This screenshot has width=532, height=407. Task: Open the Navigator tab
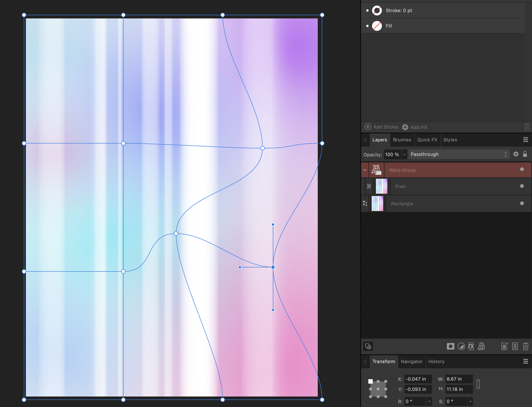pyautogui.click(x=411, y=361)
